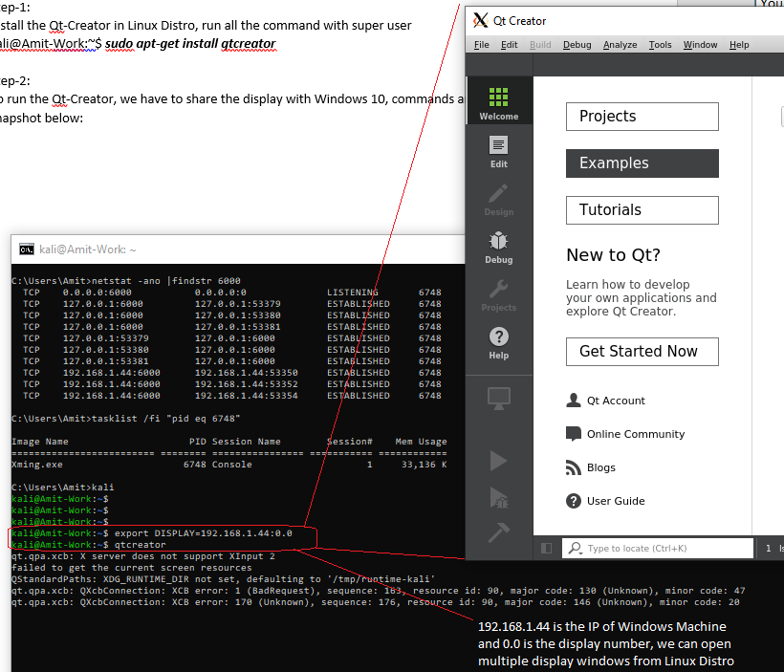Toggle the left sidebar visibility button
The image size is (784, 672).
pos(547,549)
